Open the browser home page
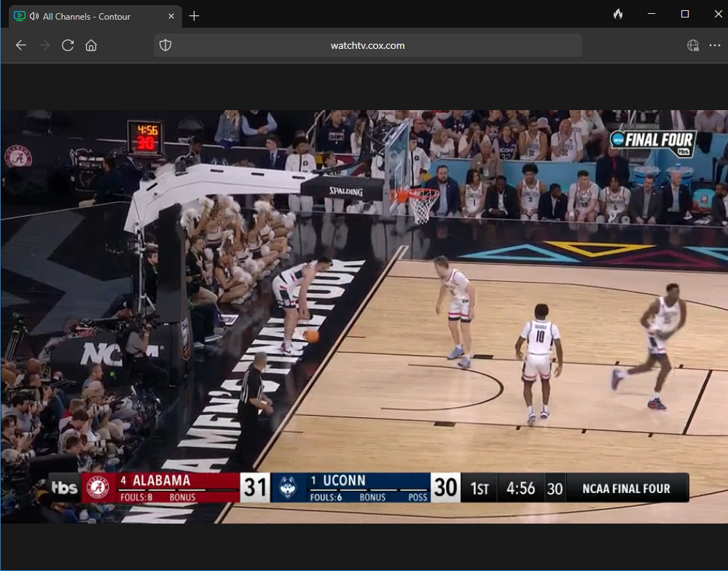 click(x=91, y=45)
